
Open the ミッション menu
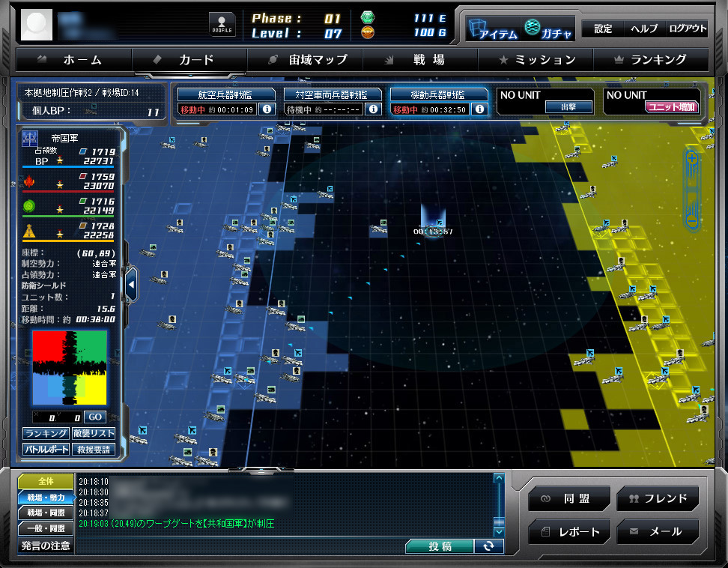[536, 60]
